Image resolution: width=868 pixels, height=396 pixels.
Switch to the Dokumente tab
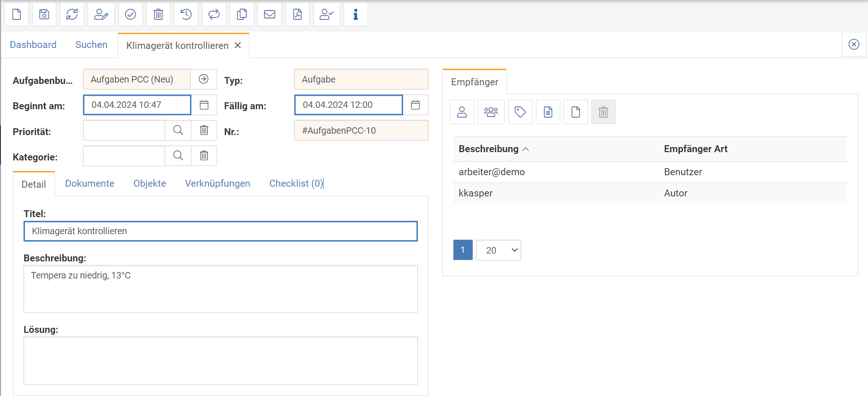pos(89,183)
